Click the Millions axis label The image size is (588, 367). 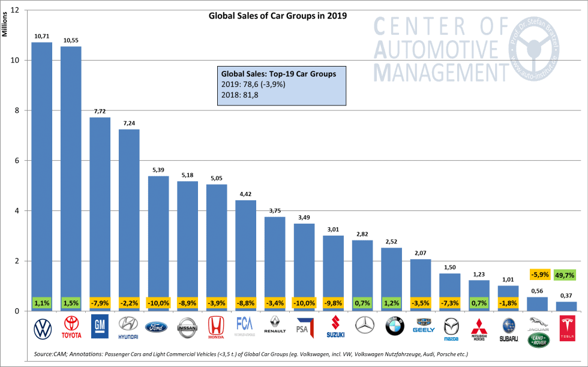click(x=5, y=24)
